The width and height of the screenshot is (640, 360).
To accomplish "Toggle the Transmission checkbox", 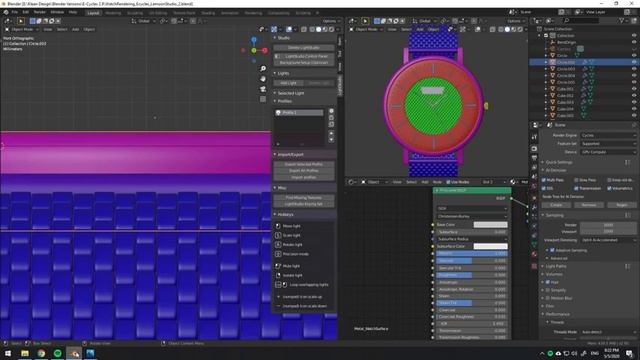I will (x=576, y=188).
